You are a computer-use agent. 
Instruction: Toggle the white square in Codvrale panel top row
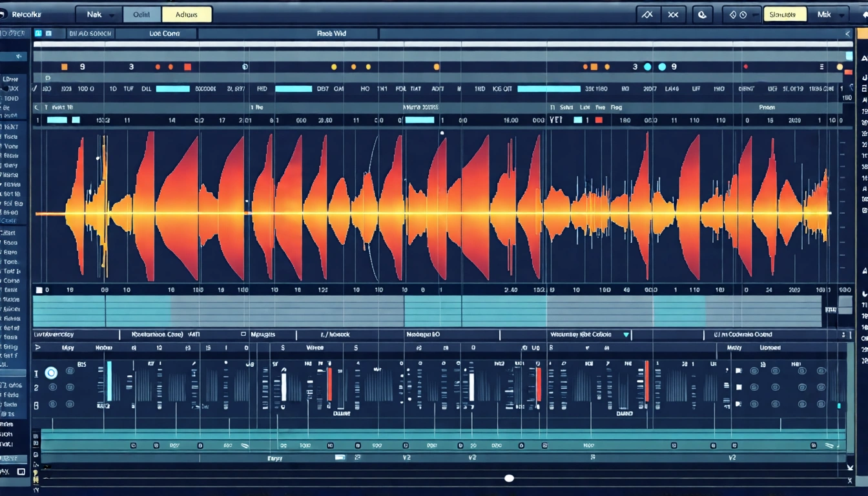point(739,371)
